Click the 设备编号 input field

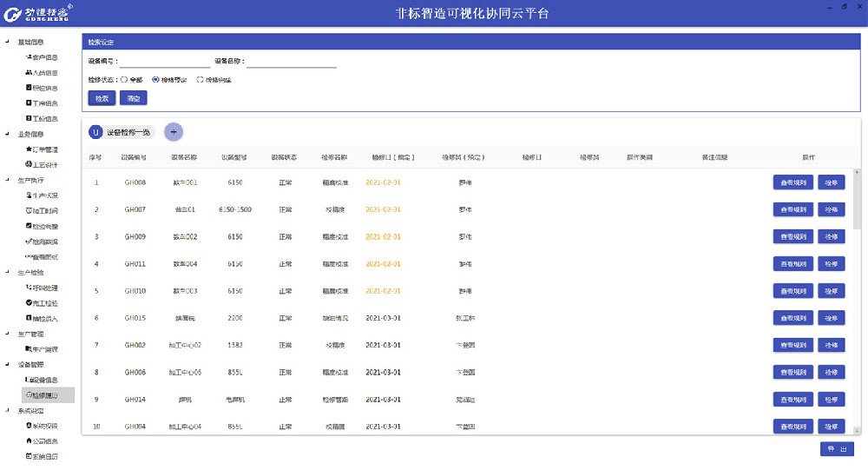pyautogui.click(x=165, y=62)
